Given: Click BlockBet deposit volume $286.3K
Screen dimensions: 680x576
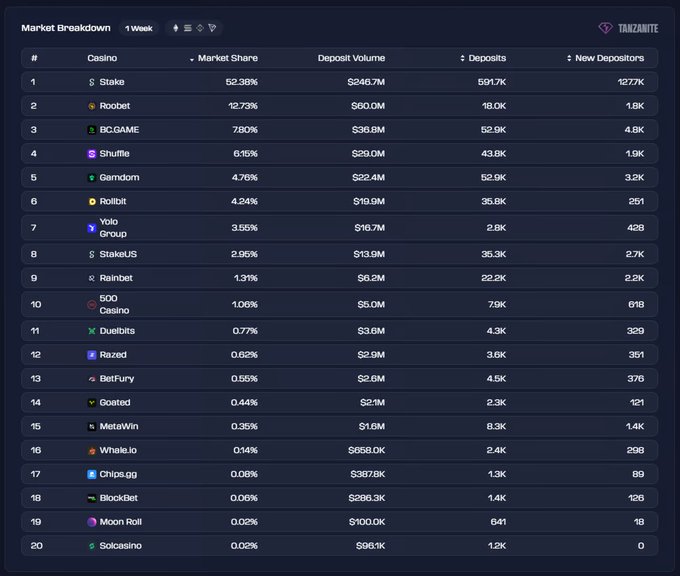Looking at the screenshot, I should point(366,498).
